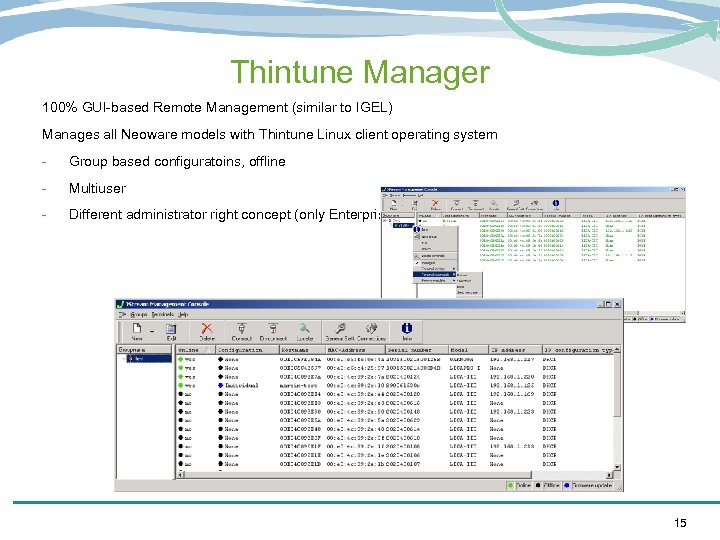Choose Info entry atop back window context menu
This screenshot has width=720, height=540.
[435, 229]
